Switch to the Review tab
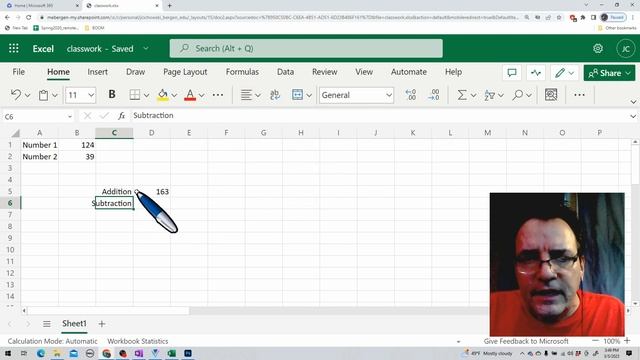This screenshot has width=640, height=360. pyautogui.click(x=324, y=72)
